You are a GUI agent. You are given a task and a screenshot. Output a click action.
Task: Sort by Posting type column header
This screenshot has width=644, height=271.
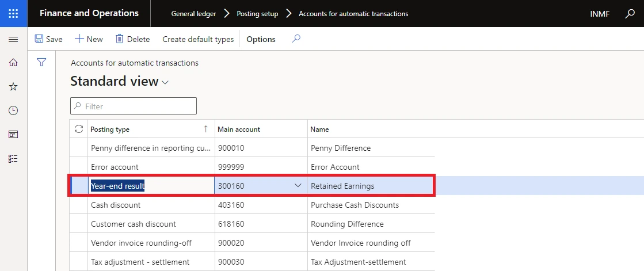[151, 129]
